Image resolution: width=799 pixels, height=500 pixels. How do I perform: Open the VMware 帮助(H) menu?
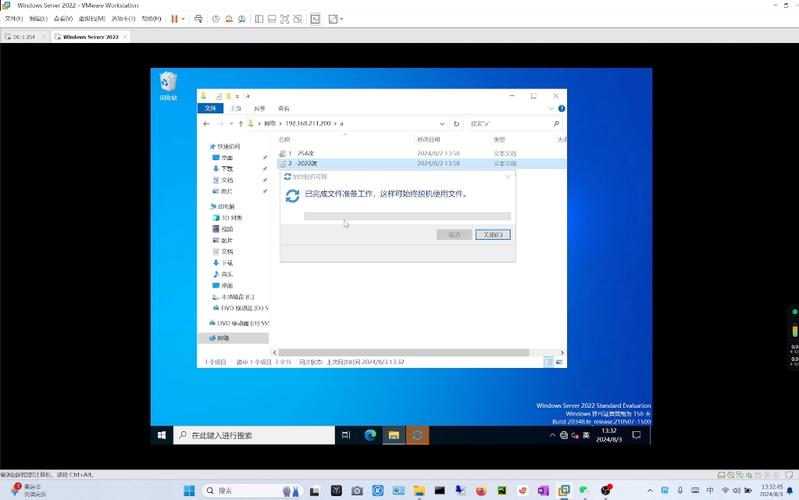[151, 19]
